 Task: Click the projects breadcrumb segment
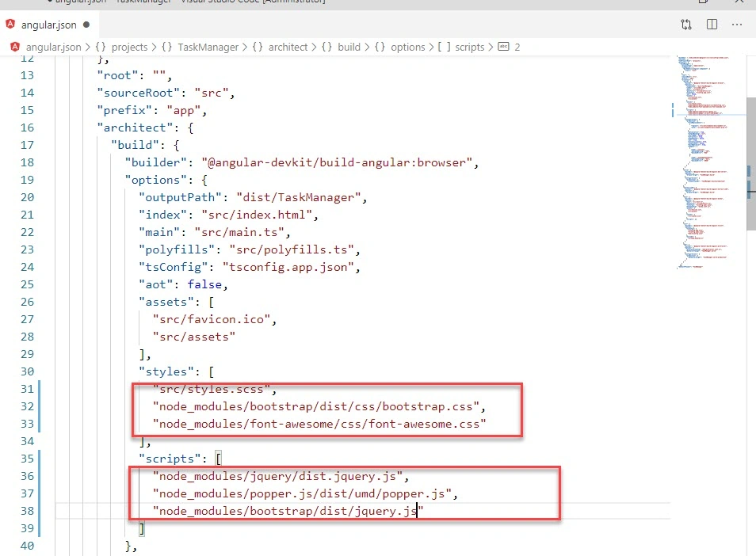[x=129, y=48]
